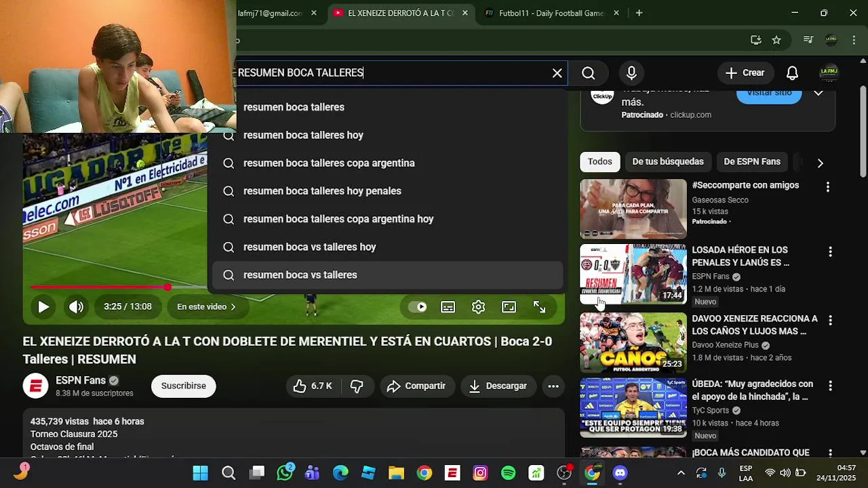Clear the YouTube search box with X
The image size is (868, 488).
[557, 73]
